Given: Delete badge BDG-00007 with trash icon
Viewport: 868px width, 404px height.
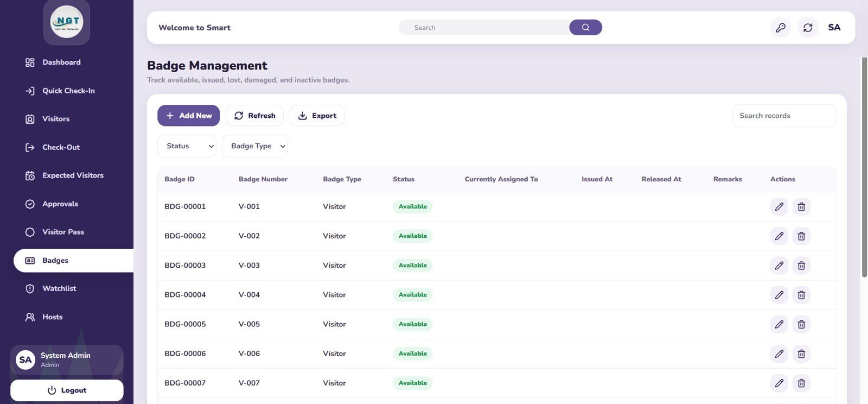Looking at the screenshot, I should 801,383.
